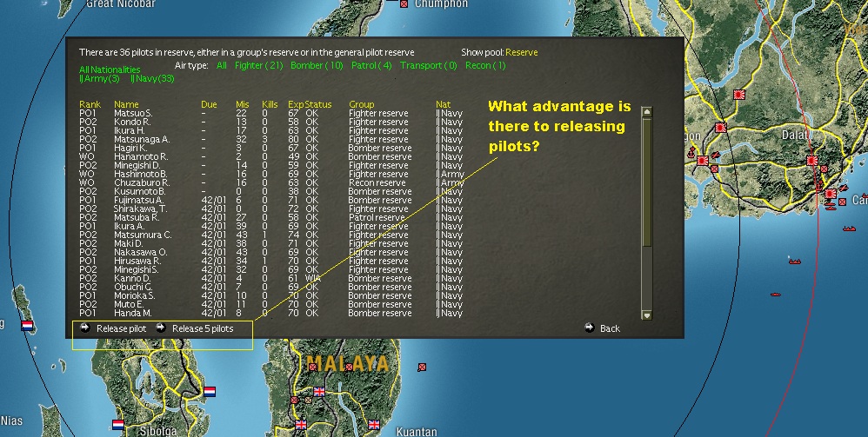Select Japanese base icon left of Dalat
This screenshot has height=437, width=868.
[x=721, y=128]
